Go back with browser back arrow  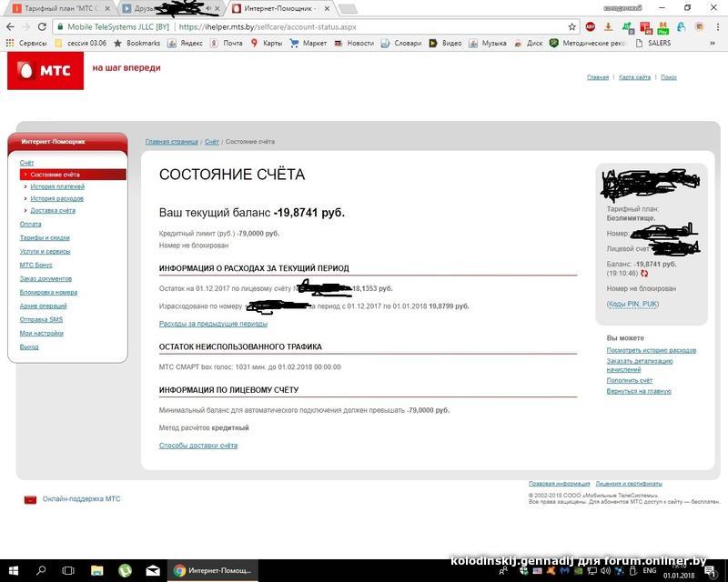(10, 27)
